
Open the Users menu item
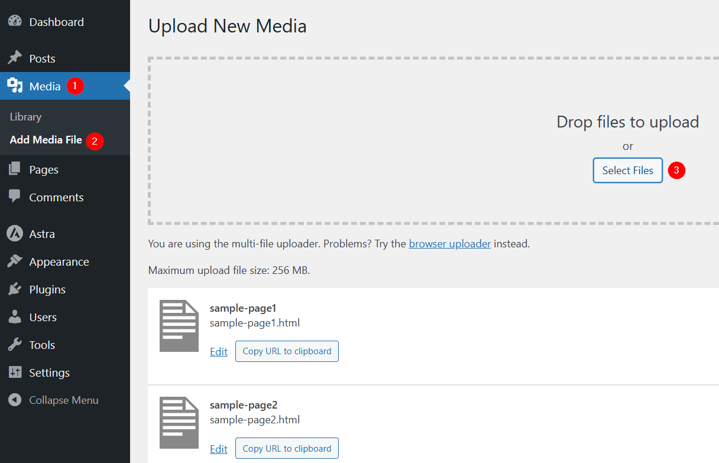point(65,317)
